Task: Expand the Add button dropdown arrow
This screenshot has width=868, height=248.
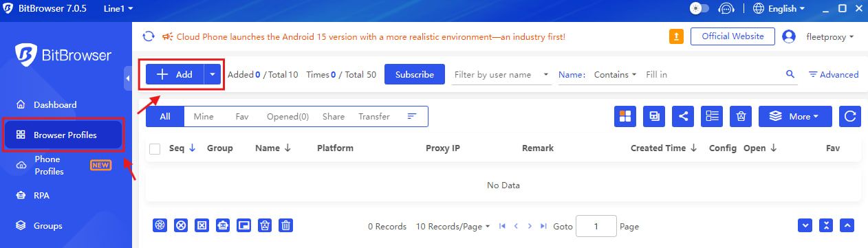Action: tap(213, 74)
